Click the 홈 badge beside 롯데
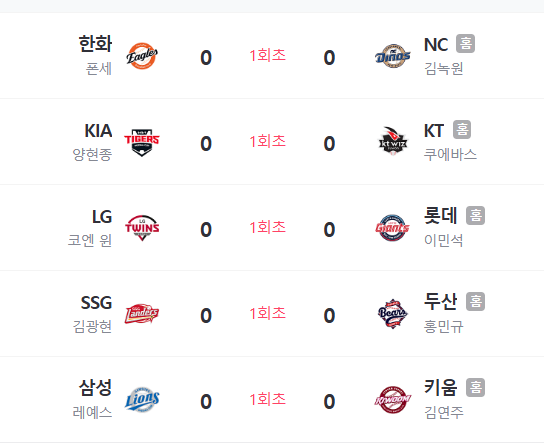This screenshot has height=447, width=544. click(476, 216)
